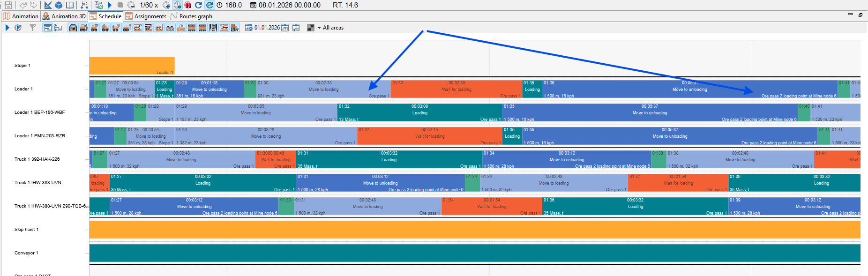Click the last equipment filter icon
Screen dimensions: 868x276
pyautogui.click(x=235, y=28)
